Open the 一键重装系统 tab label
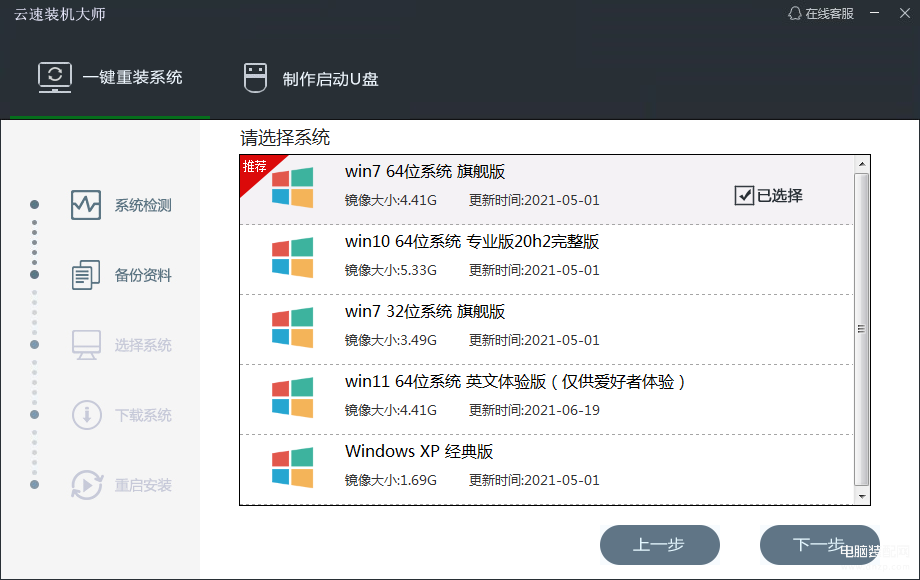920x580 pixels. (133, 77)
